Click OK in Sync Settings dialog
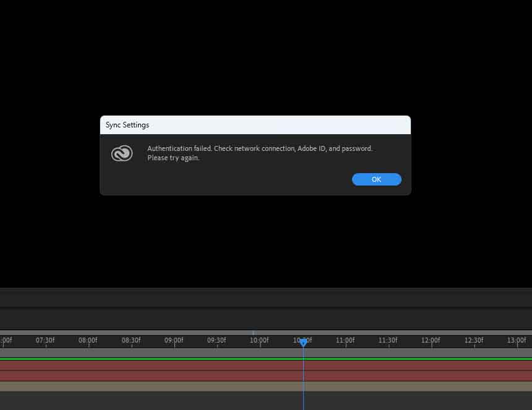This screenshot has height=410, width=532. tap(377, 179)
